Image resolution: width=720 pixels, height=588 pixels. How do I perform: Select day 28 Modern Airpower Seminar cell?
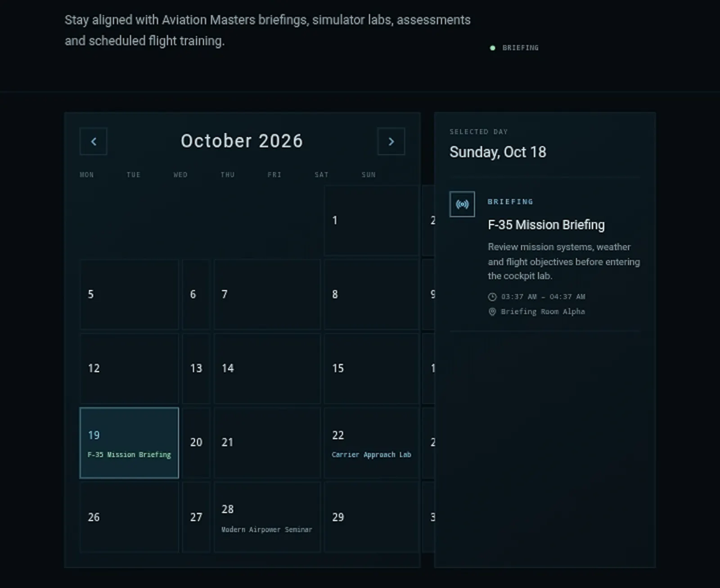267,517
